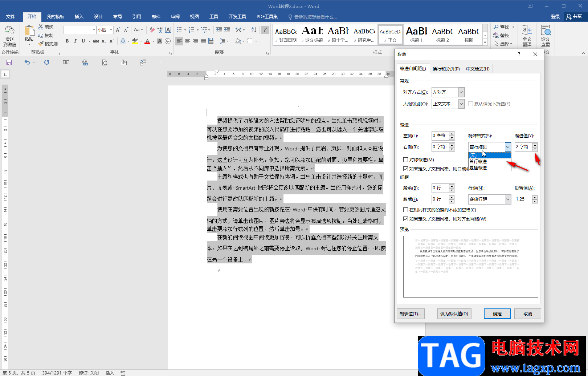The width and height of the screenshot is (588, 376).
Task: Switch to 中文版式 tab
Action: [x=478, y=69]
